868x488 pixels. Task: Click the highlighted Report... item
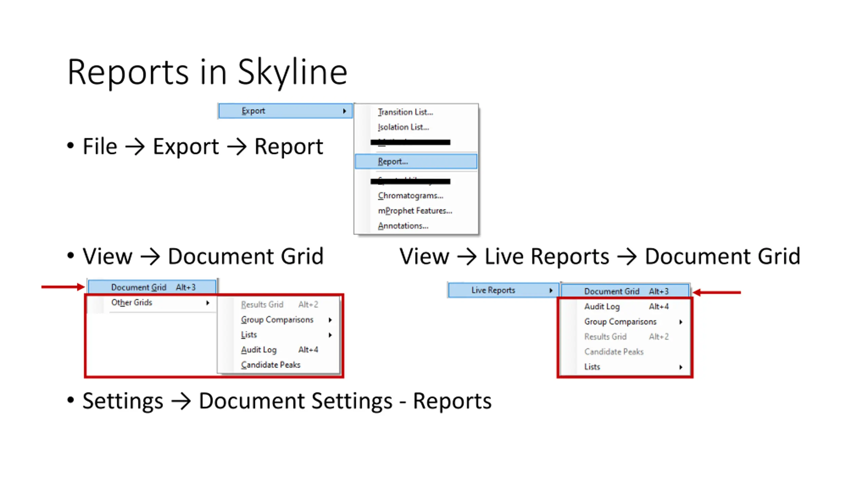pos(416,161)
